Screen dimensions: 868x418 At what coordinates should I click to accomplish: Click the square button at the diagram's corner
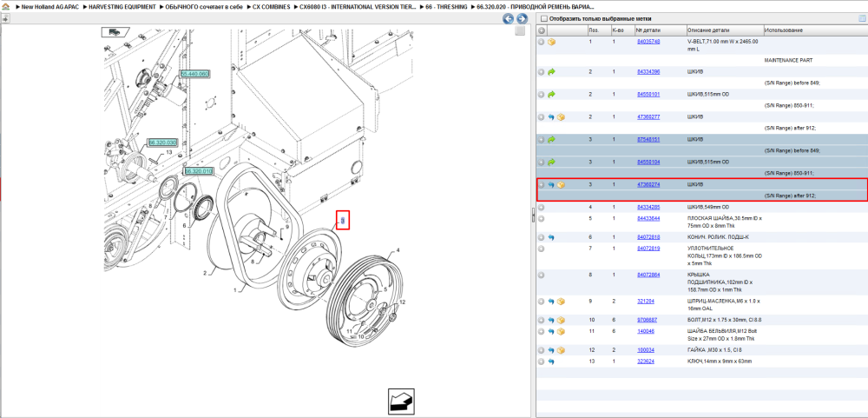pyautogui.click(x=519, y=31)
